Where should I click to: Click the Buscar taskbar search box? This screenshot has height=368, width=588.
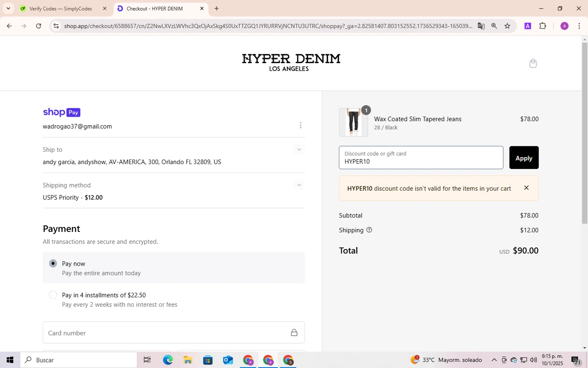coord(79,360)
